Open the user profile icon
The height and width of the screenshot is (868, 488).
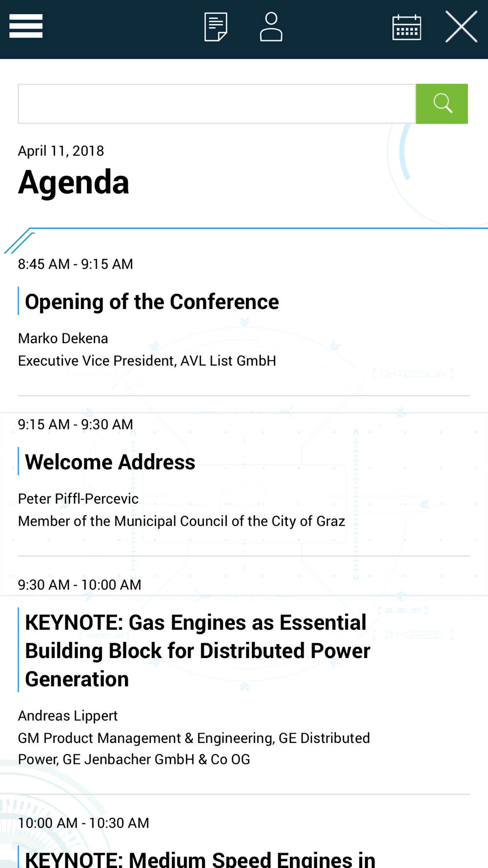271,27
